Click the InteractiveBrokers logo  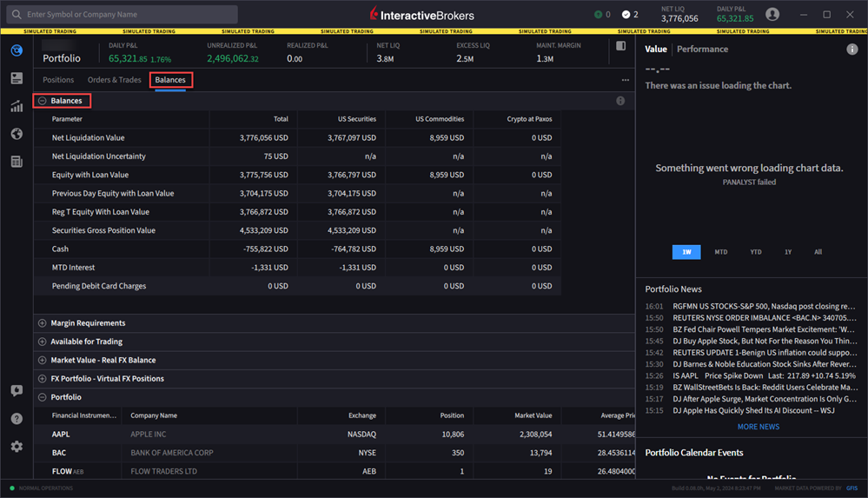click(422, 15)
